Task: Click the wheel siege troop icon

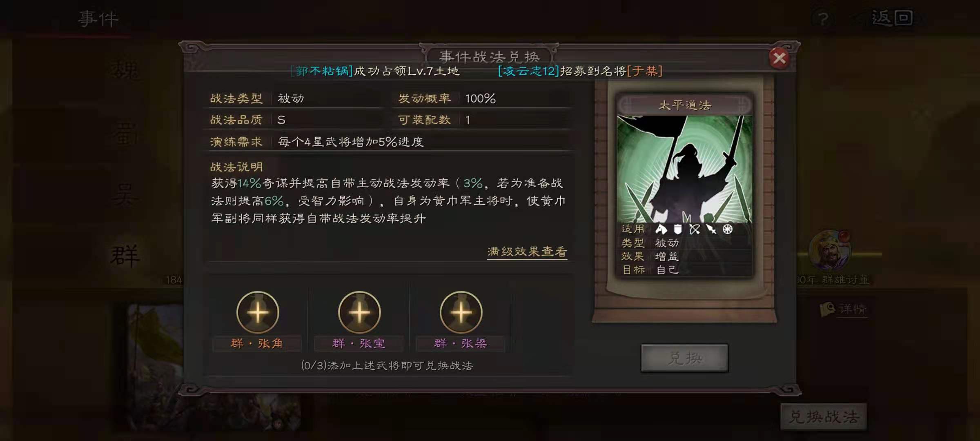Action: (x=728, y=229)
